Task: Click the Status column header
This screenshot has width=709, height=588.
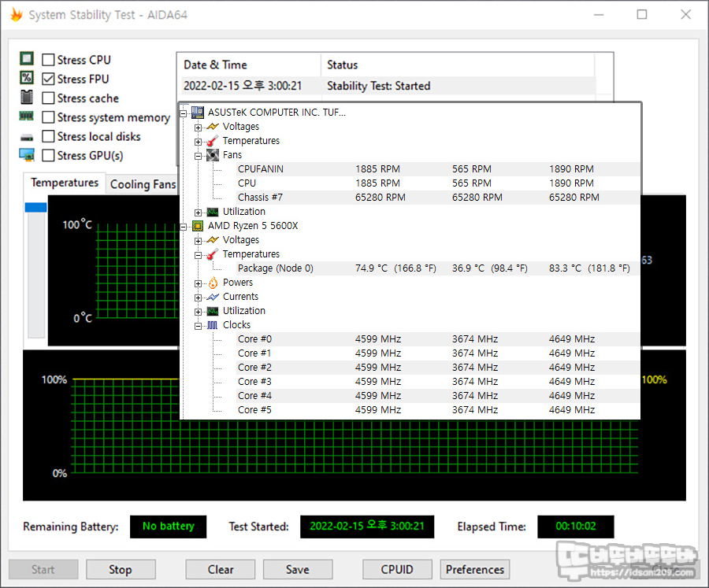Action: 458,65
